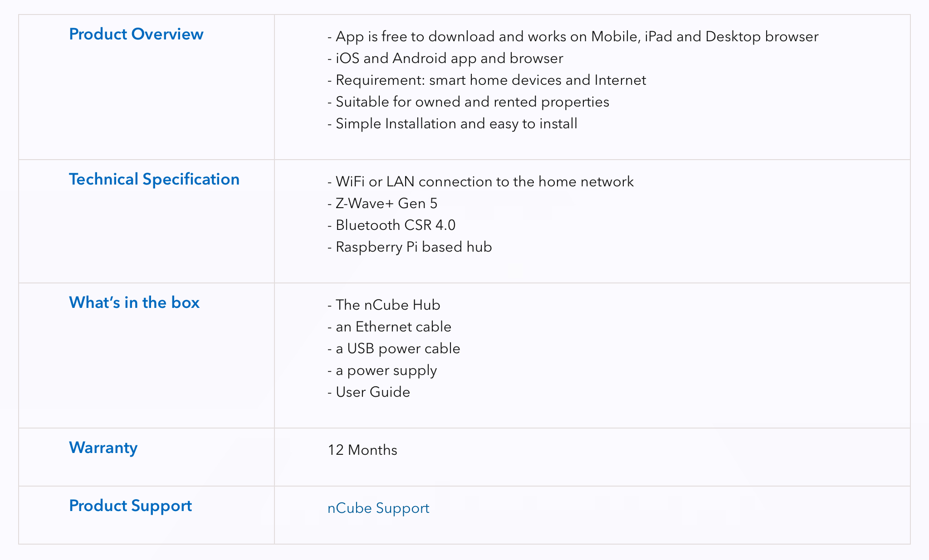Click the Ethernet cable list entry
929x560 pixels.
[x=389, y=326]
